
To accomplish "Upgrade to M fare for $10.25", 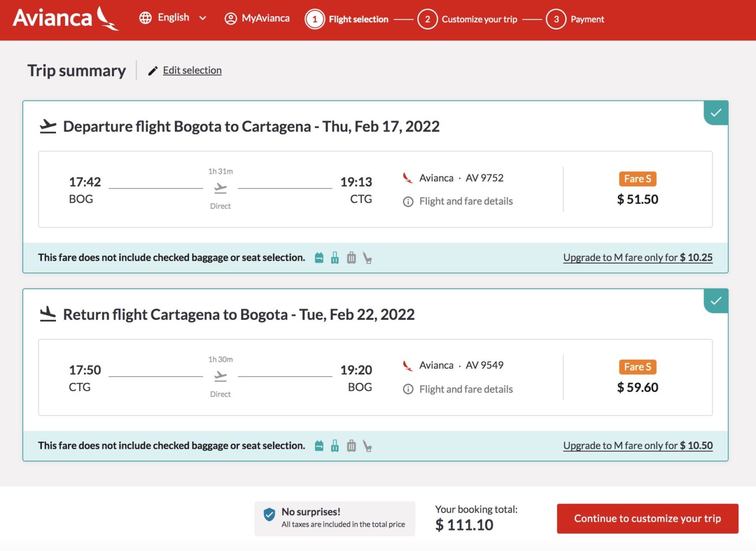I will point(638,257).
